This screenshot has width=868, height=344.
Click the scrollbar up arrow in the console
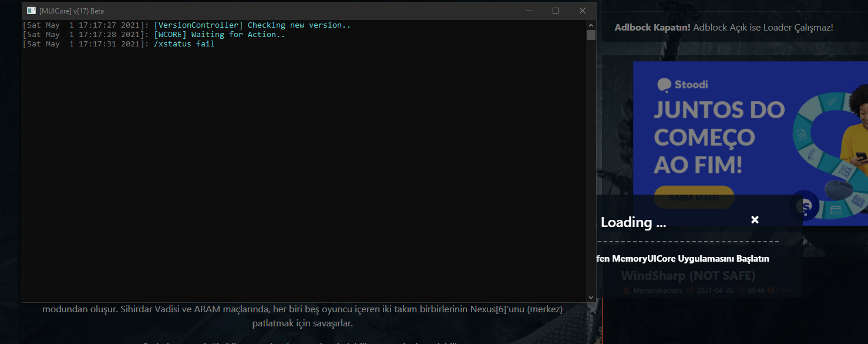591,25
